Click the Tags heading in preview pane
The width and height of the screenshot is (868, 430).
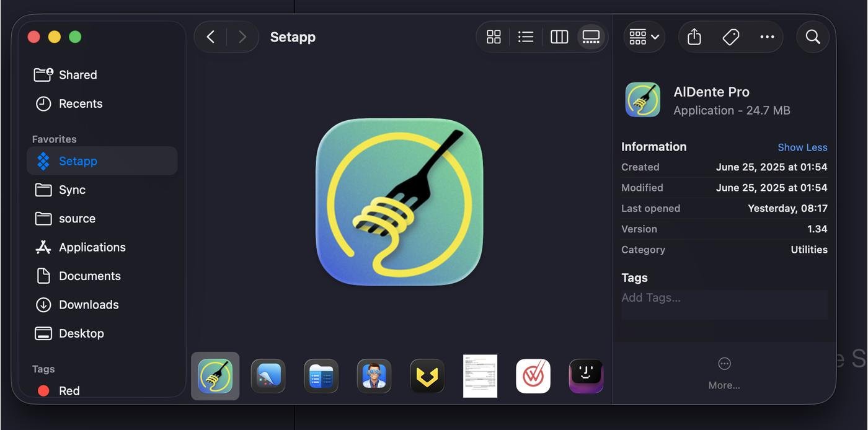634,278
